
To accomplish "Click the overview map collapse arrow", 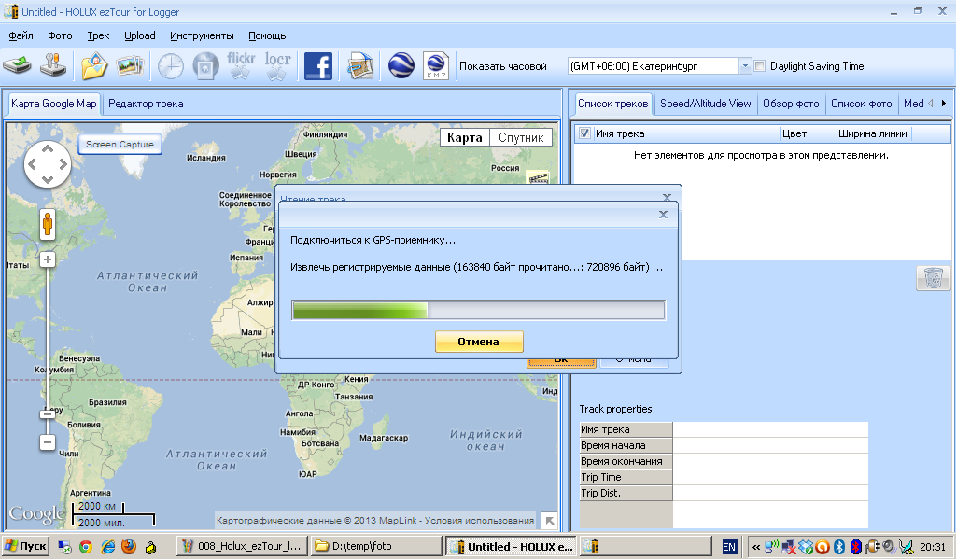I will coord(549,521).
